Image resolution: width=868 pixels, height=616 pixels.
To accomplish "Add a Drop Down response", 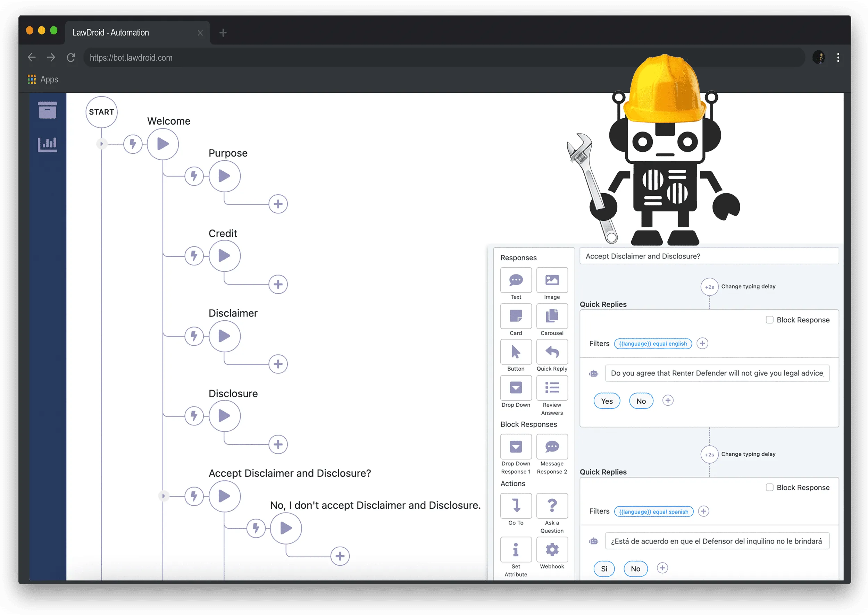I will point(516,388).
